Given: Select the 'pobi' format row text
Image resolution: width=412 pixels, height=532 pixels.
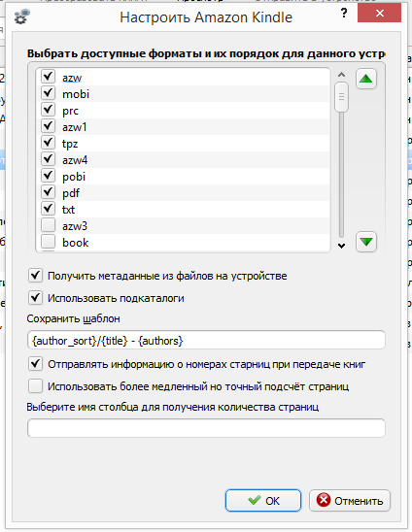Looking at the screenshot, I should (74, 177).
